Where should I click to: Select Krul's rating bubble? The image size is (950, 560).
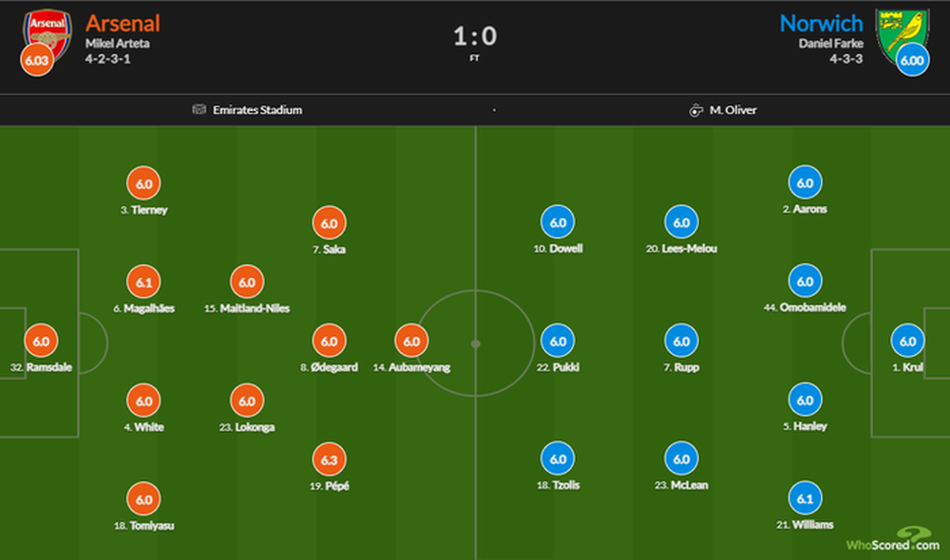[907, 341]
